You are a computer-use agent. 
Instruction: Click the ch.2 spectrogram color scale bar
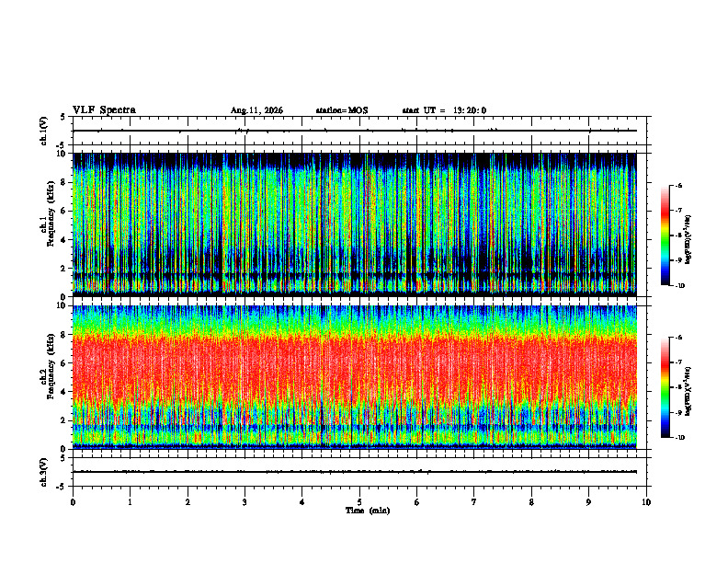click(665, 387)
